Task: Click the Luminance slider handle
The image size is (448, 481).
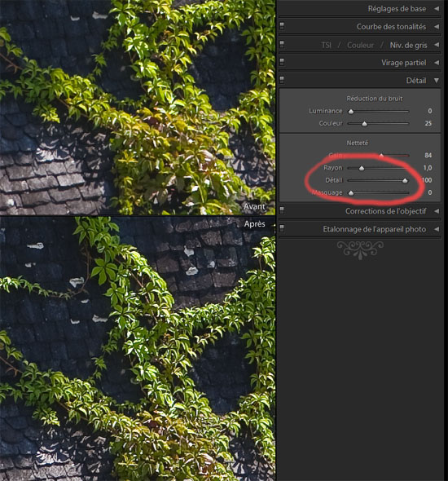Action: [351, 112]
